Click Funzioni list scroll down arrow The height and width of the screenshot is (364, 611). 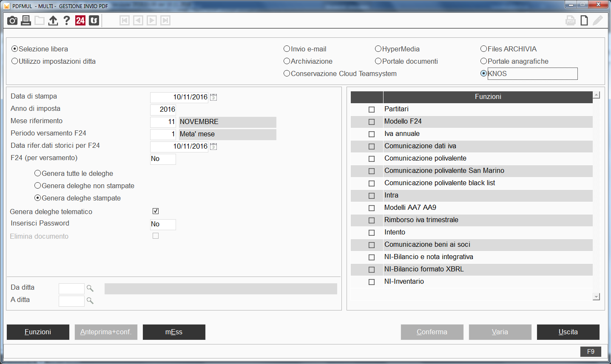coord(596,297)
